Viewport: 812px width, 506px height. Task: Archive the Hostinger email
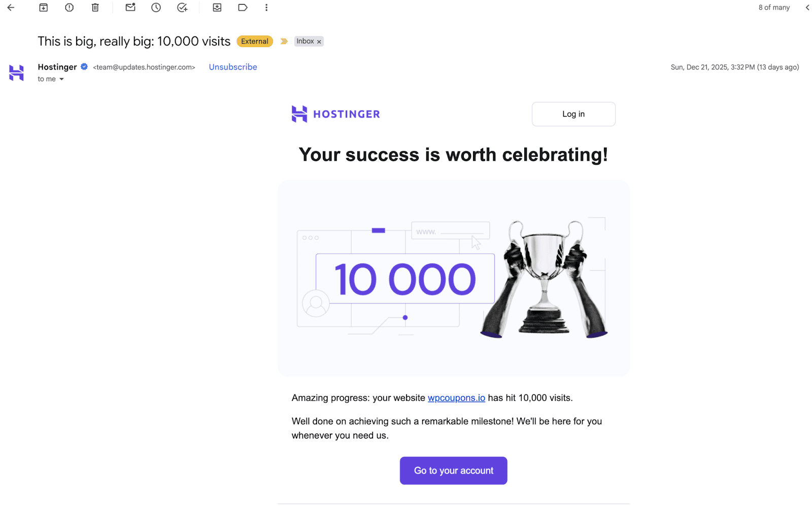pos(43,7)
